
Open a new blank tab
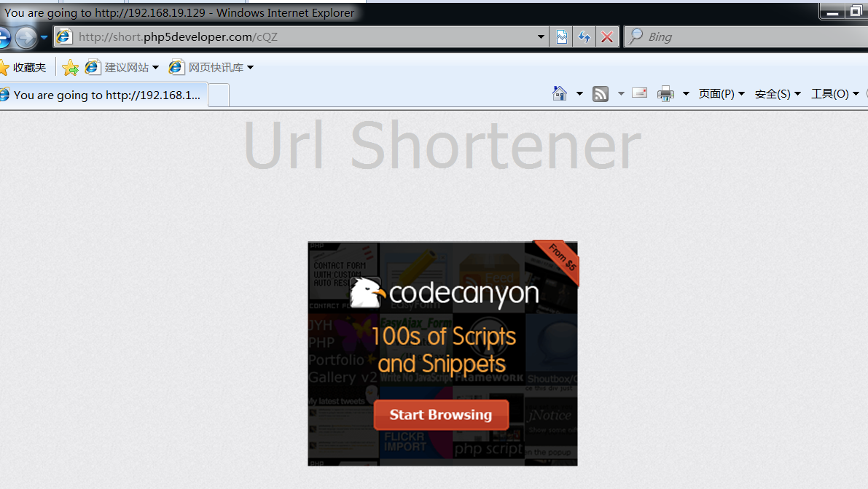(219, 95)
